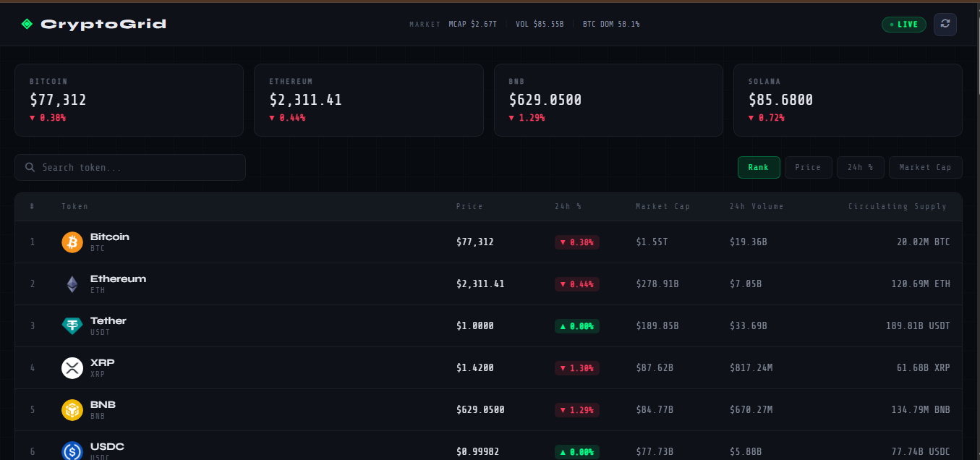Click the $19.36B volume cell
The image size is (980, 460).
click(x=749, y=242)
